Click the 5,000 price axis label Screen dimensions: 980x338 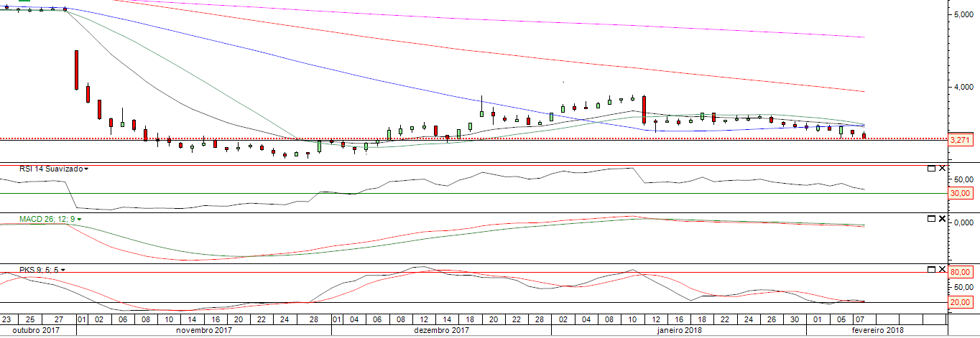pyautogui.click(x=963, y=14)
